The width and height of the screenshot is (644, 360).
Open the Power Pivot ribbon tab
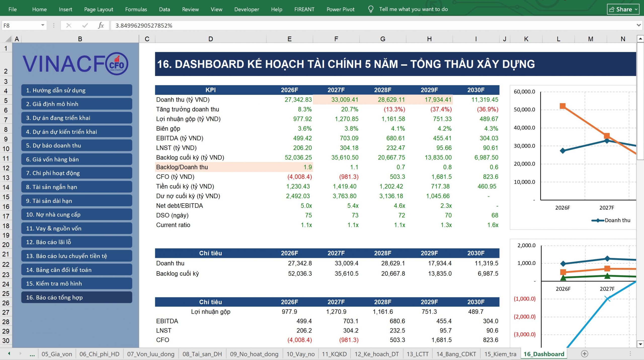pyautogui.click(x=340, y=9)
